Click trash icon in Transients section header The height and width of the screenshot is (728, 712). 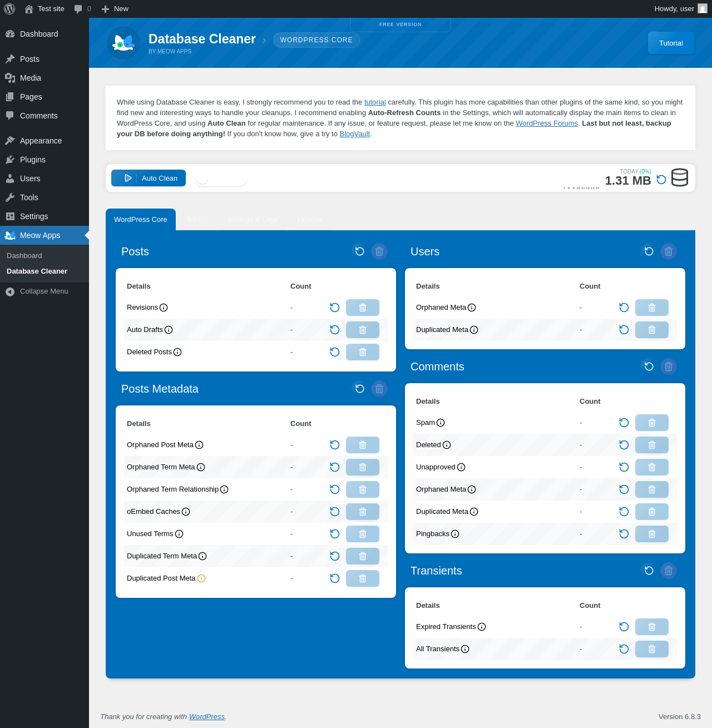pos(669,571)
